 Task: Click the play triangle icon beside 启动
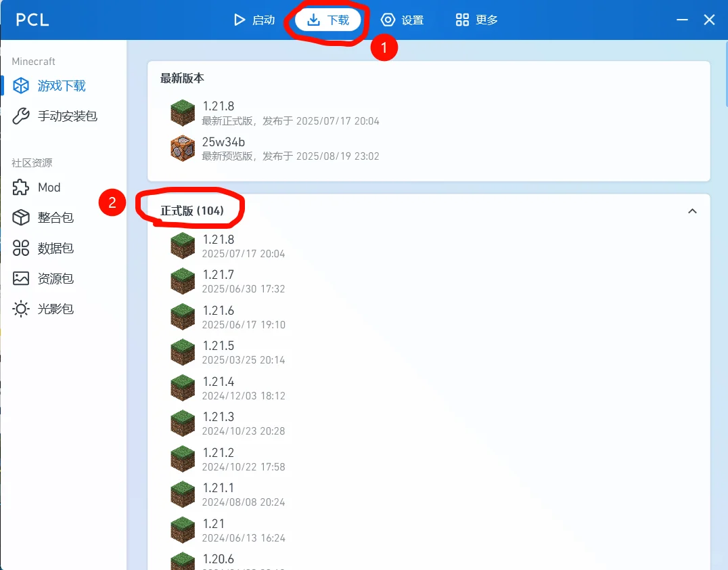tap(239, 20)
